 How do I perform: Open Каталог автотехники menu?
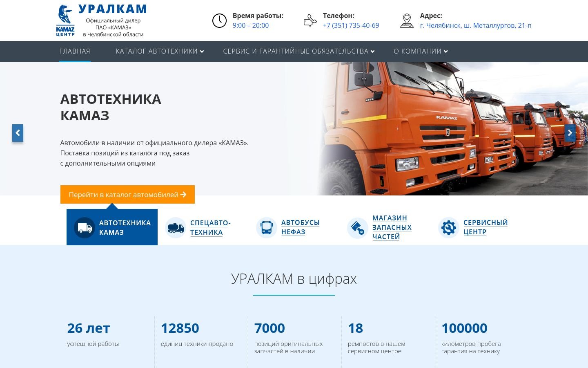pyautogui.click(x=156, y=51)
